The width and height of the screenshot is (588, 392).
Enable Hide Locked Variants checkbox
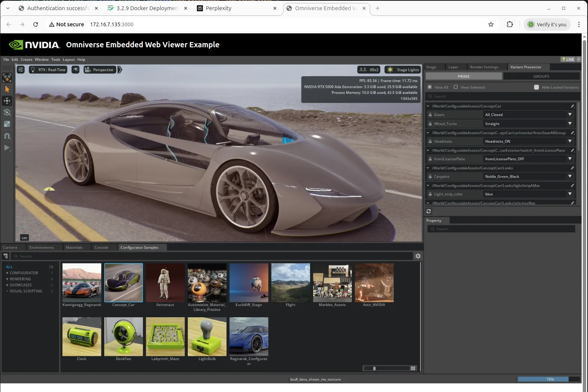(x=536, y=87)
